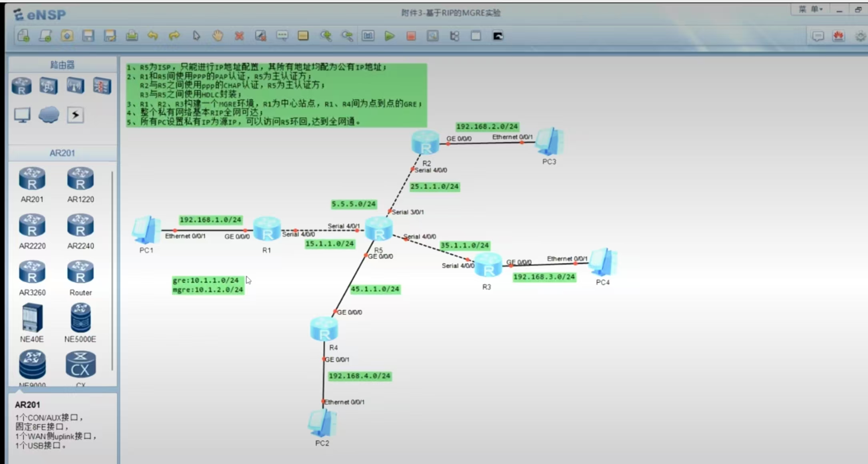Open the 菜单 dropdown menu
This screenshot has width=868, height=464.
click(x=810, y=9)
